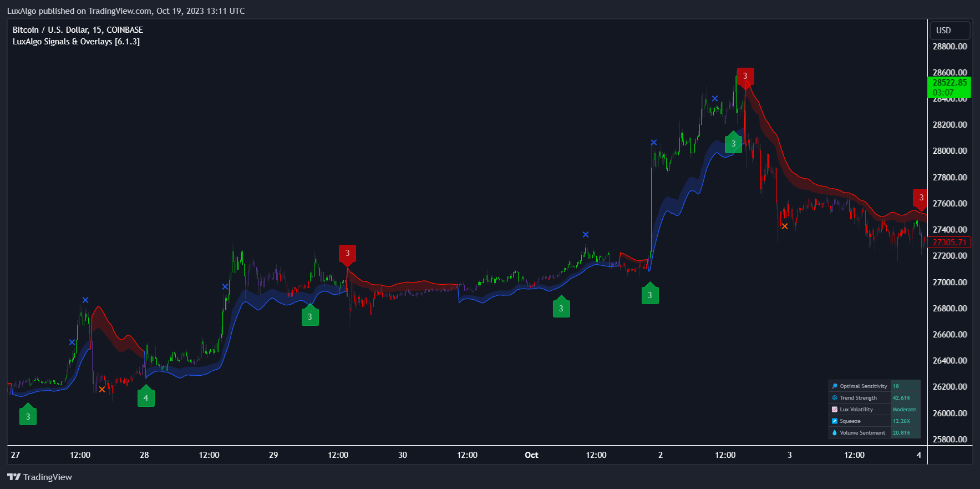Click the Squeeze arrow icon in the dashboard

point(835,421)
